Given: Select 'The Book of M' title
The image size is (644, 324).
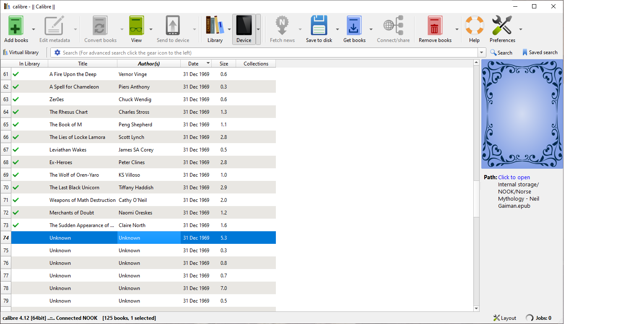Looking at the screenshot, I should (65, 125).
